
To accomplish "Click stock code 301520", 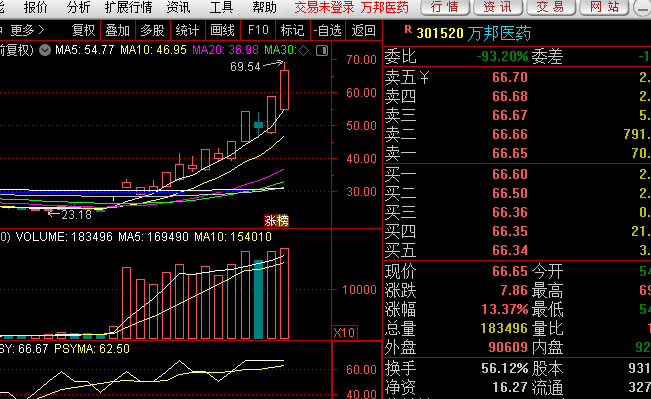I will pos(440,33).
